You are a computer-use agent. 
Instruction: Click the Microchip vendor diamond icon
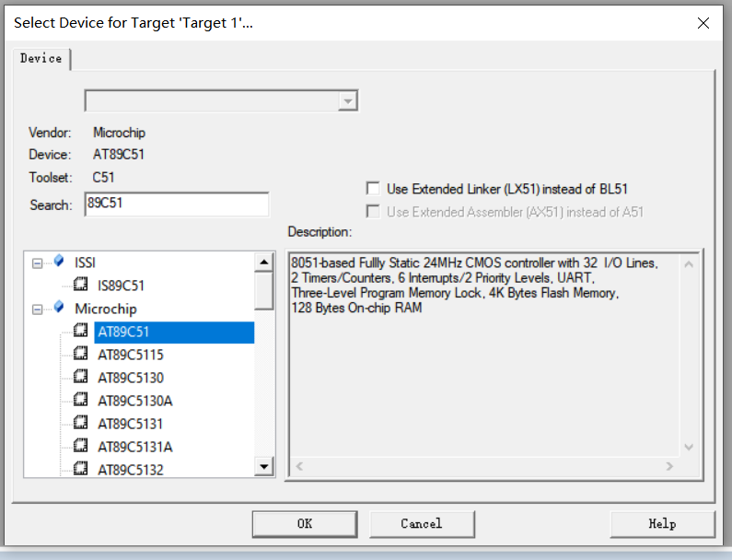coord(59,307)
